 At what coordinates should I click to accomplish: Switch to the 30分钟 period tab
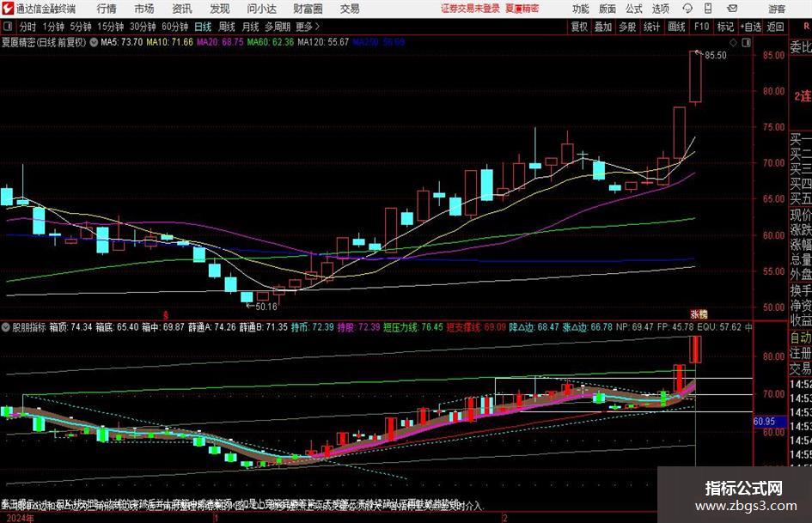tap(143, 27)
